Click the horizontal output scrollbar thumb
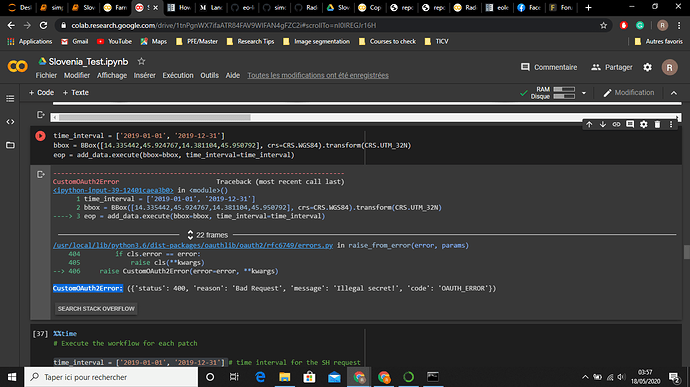690x387 pixels. point(154,118)
